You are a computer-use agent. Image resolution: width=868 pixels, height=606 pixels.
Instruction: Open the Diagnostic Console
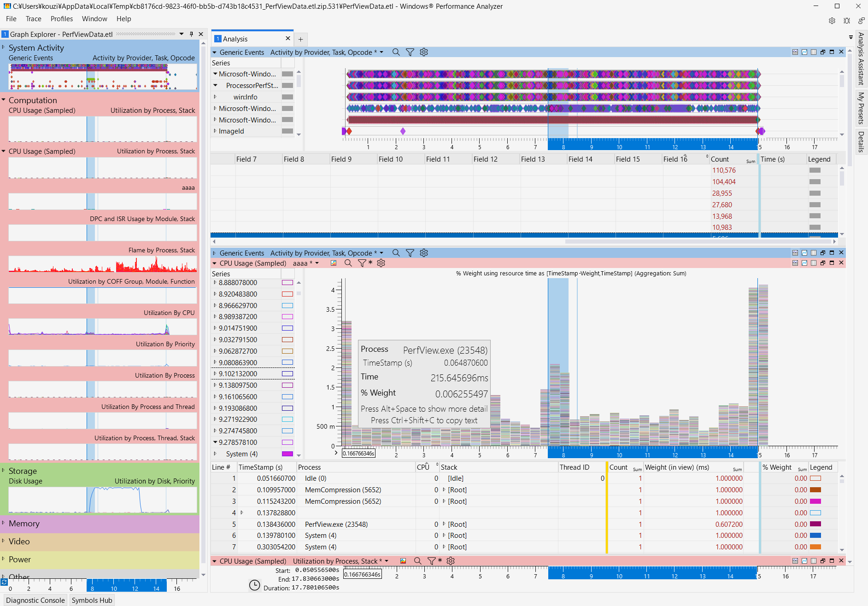(35, 600)
